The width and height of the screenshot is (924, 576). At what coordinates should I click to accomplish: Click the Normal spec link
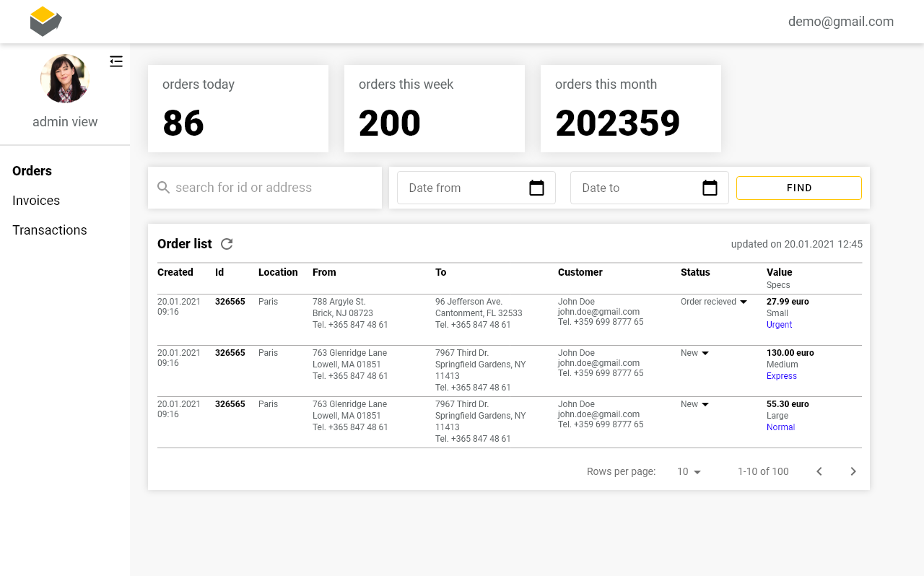[780, 427]
